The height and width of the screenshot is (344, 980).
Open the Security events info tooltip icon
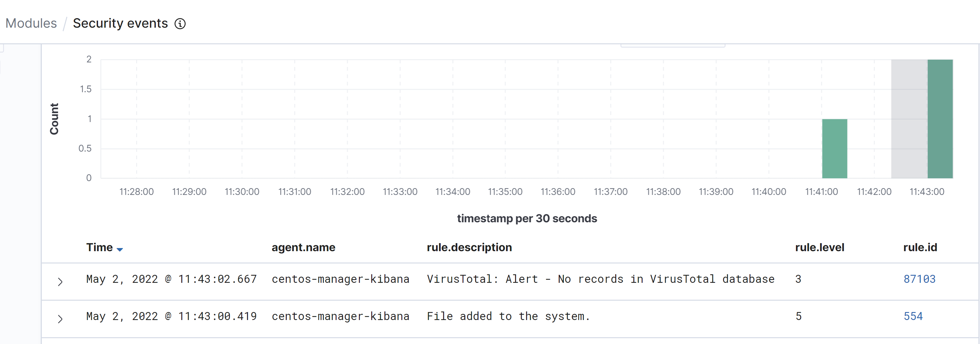coord(180,24)
